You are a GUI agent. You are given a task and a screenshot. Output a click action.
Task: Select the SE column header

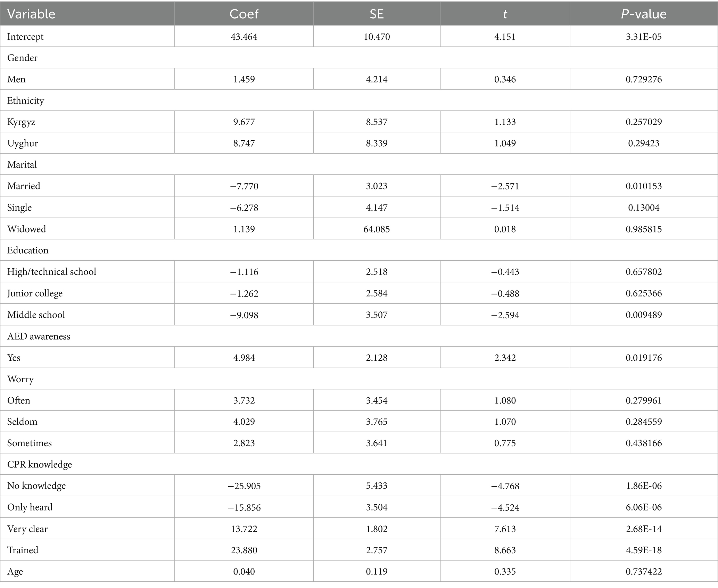coord(377,14)
